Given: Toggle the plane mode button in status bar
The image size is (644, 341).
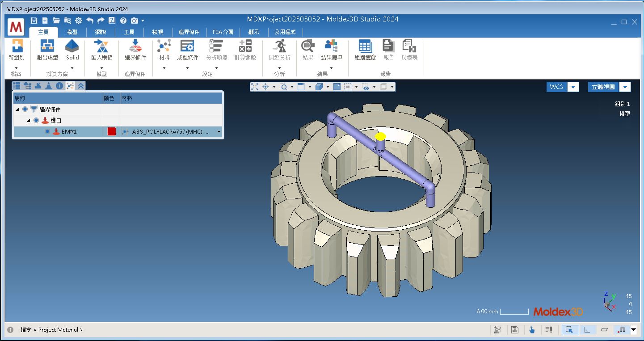Looking at the screenshot, I should coord(604,330).
